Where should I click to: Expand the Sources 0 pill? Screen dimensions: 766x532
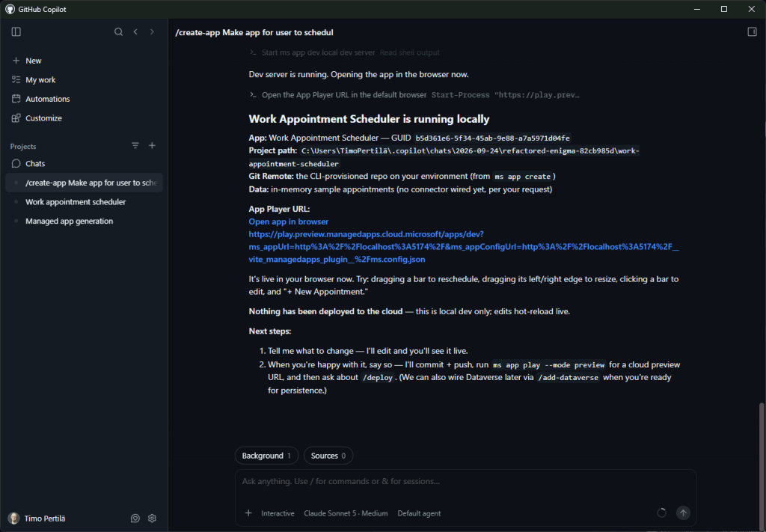pos(328,456)
